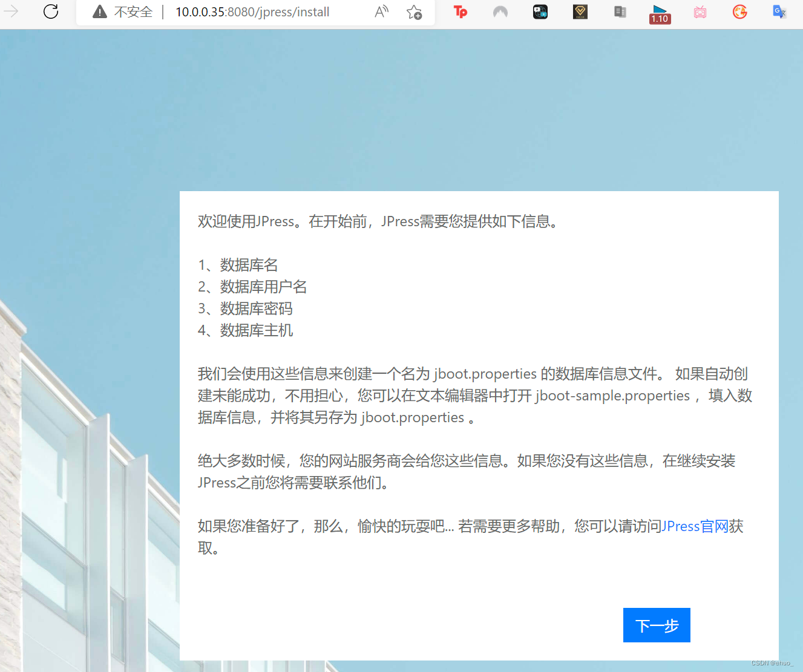Open the gray document reader extension icon
Image resolution: width=803 pixels, height=672 pixels.
click(x=620, y=11)
